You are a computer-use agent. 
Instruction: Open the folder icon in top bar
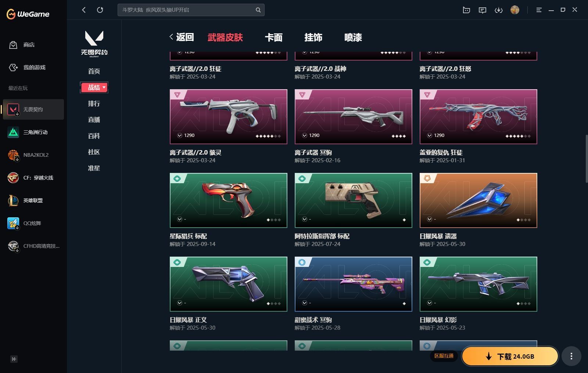(x=466, y=10)
